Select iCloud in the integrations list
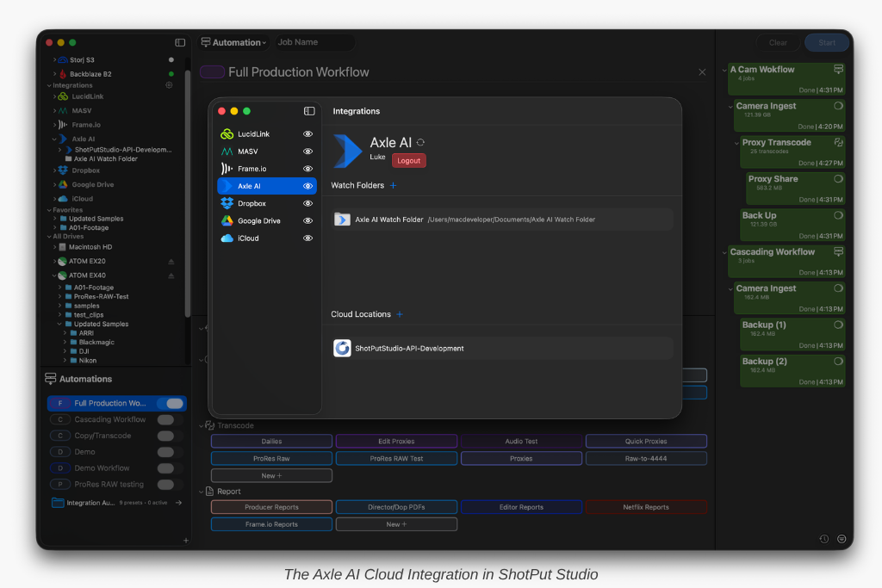Viewport: 882px width, 588px height. pyautogui.click(x=248, y=238)
